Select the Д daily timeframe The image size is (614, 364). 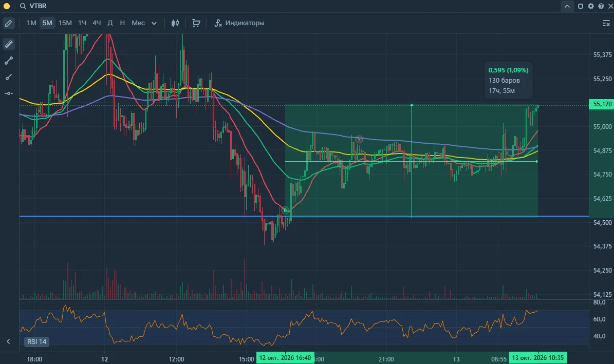pyautogui.click(x=110, y=23)
